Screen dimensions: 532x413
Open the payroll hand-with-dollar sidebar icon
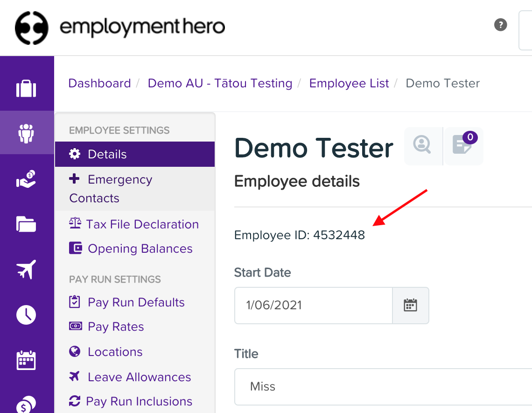(x=27, y=179)
